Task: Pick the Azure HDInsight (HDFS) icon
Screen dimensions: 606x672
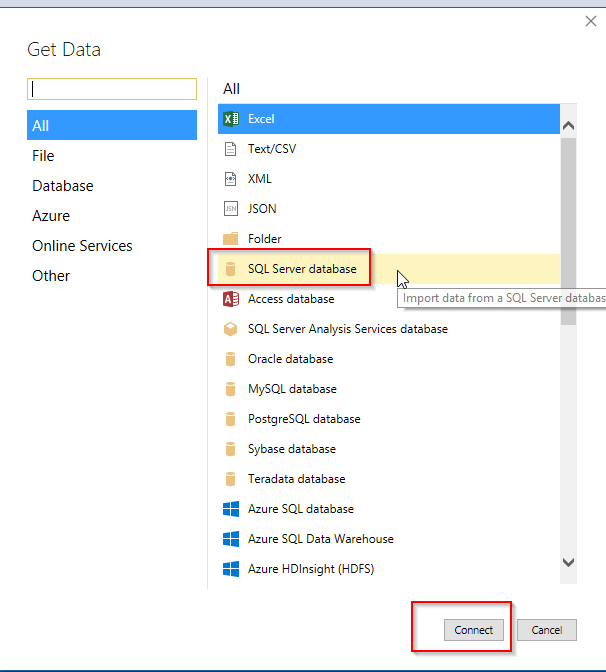Action: [x=231, y=569]
